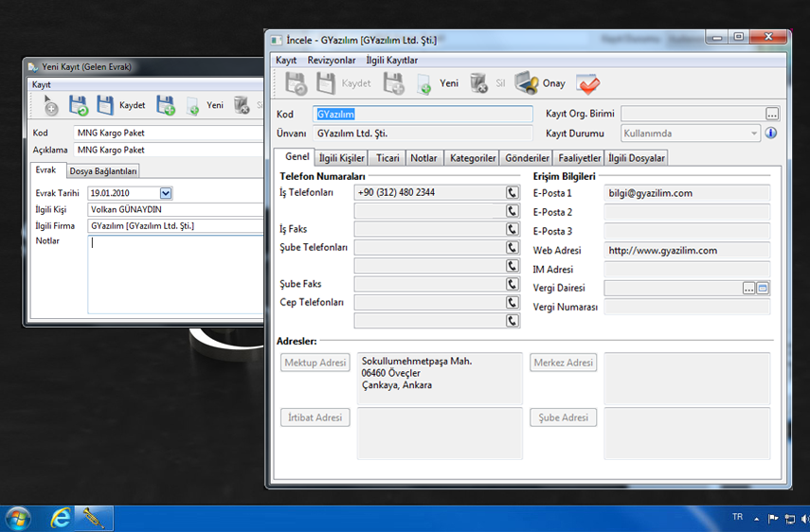The image size is (810, 532).
Task: Click into the Notlar text area
Action: (175, 275)
